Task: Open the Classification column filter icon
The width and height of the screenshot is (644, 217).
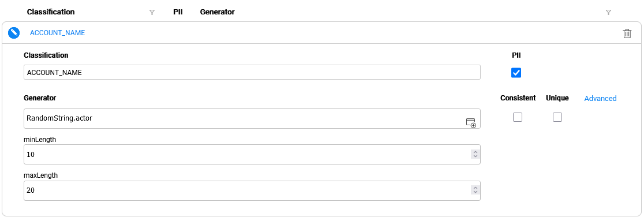Action: point(152,12)
